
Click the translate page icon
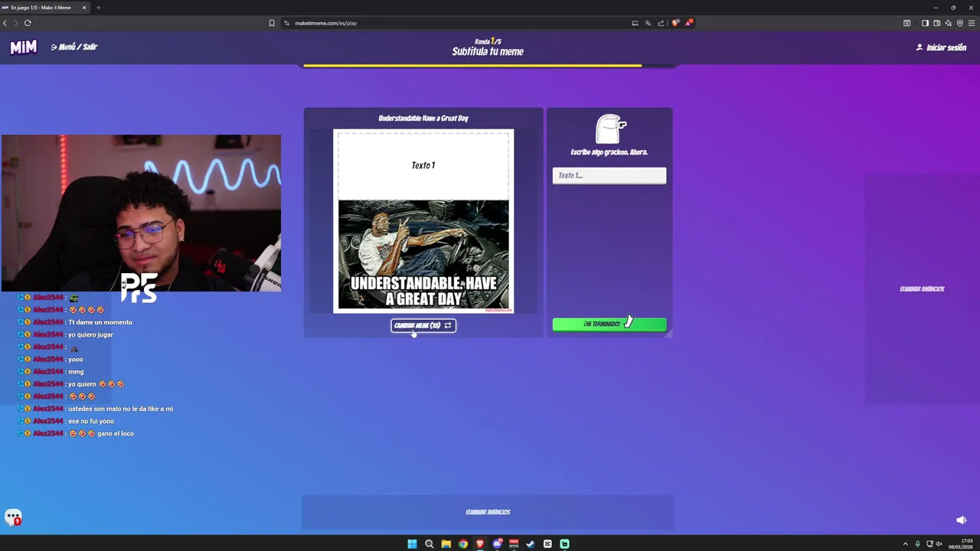tap(648, 23)
